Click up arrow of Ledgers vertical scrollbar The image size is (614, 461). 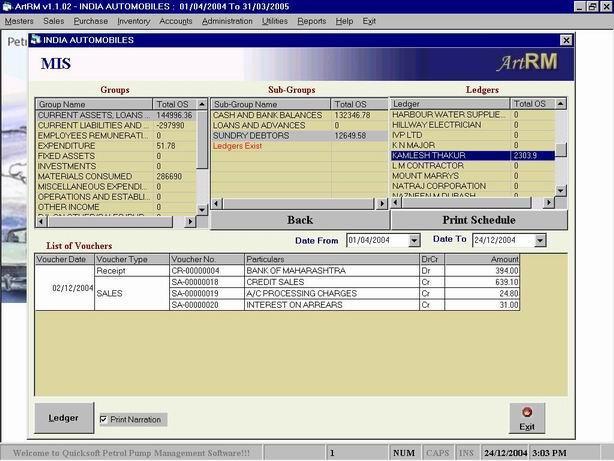click(561, 104)
